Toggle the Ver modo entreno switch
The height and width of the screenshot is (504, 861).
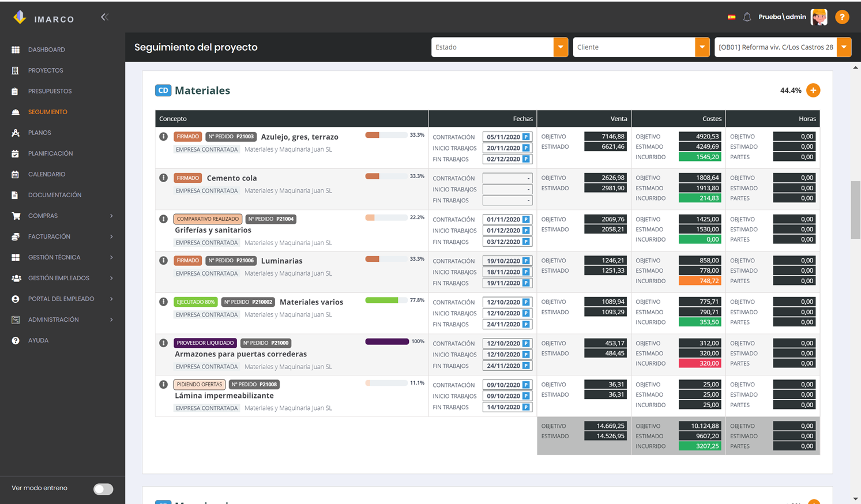tap(103, 489)
